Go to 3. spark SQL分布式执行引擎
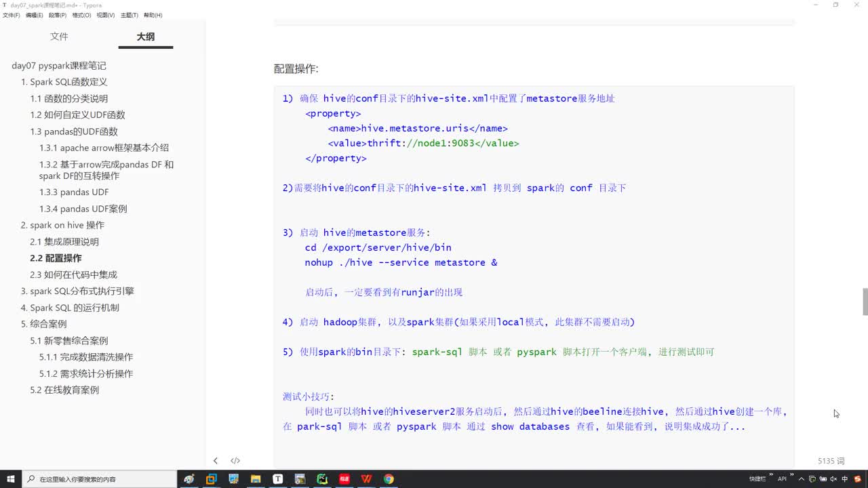The width and height of the screenshot is (868, 488). [x=77, y=291]
